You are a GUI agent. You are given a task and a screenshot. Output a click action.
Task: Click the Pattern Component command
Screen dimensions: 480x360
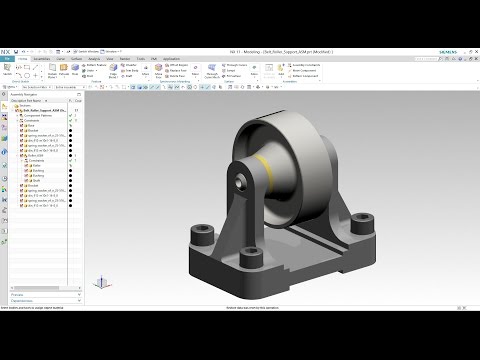pyautogui.click(x=303, y=76)
